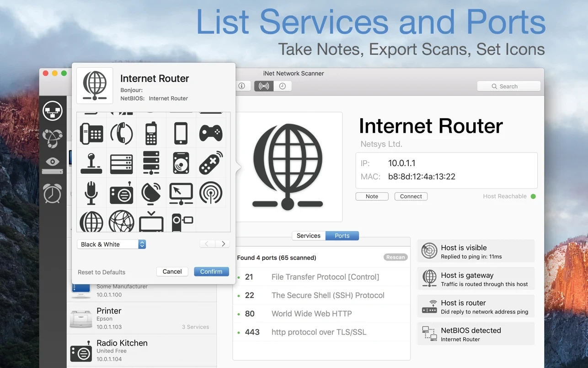The height and width of the screenshot is (368, 588).
Task: Open Network Scanner view in the sidebar
Action: [x=53, y=111]
